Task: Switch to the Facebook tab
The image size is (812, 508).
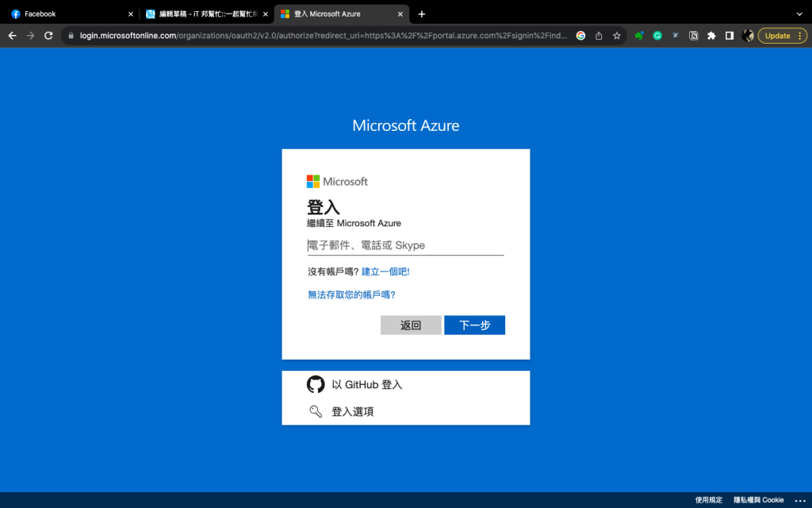Action: click(70, 14)
